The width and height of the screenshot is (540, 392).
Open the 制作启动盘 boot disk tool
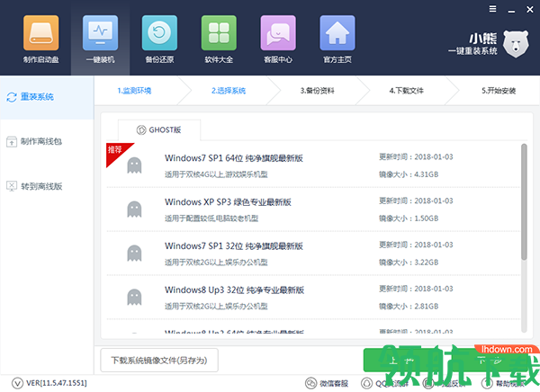click(41, 40)
